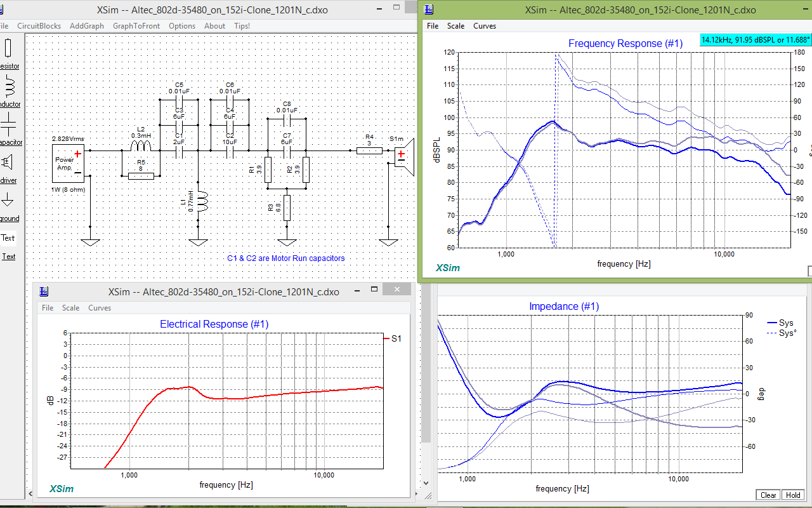
Task: Close the Electrical Response window
Action: point(397,290)
